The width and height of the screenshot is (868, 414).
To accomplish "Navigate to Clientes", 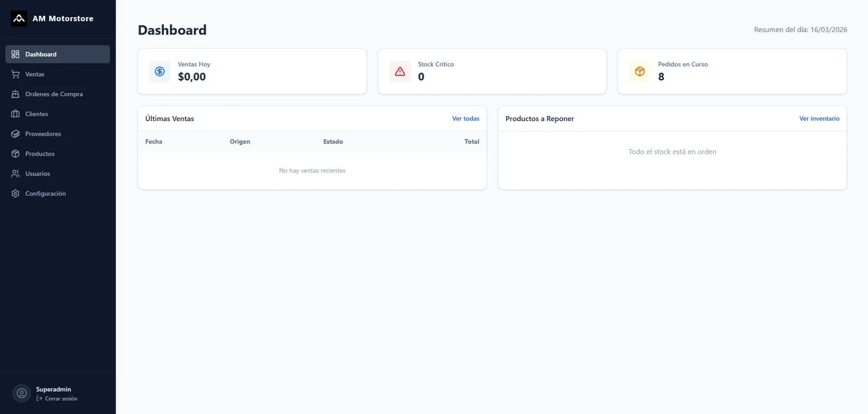I will pos(58,114).
